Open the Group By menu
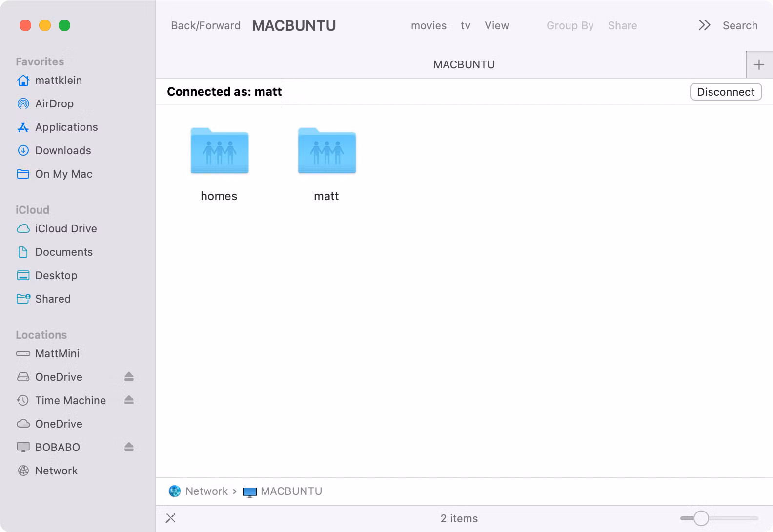The width and height of the screenshot is (773, 532). 570,25
